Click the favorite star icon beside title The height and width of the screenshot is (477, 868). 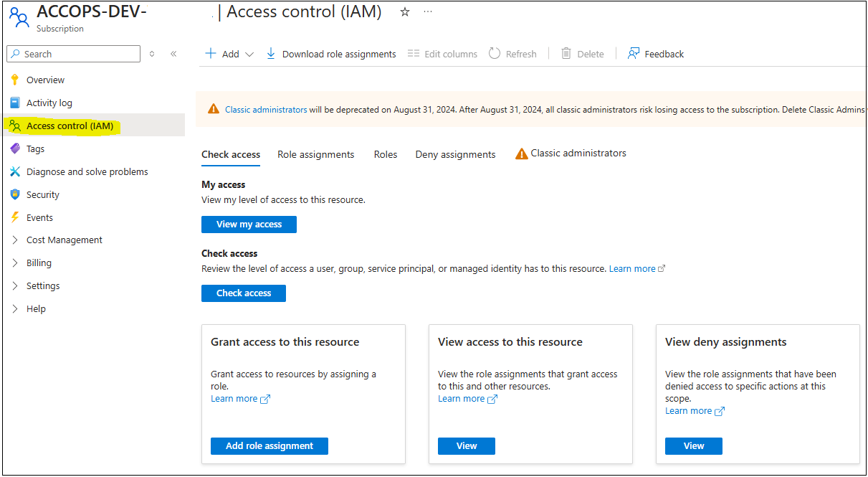pos(405,12)
